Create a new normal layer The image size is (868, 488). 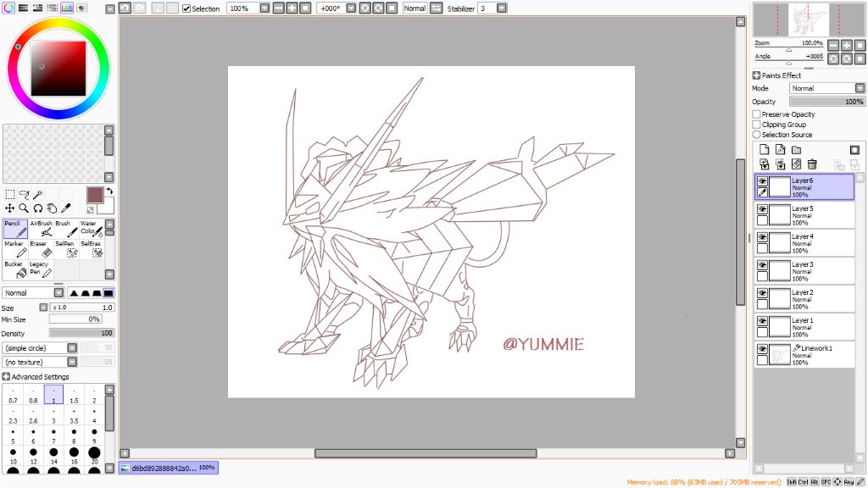click(x=764, y=149)
